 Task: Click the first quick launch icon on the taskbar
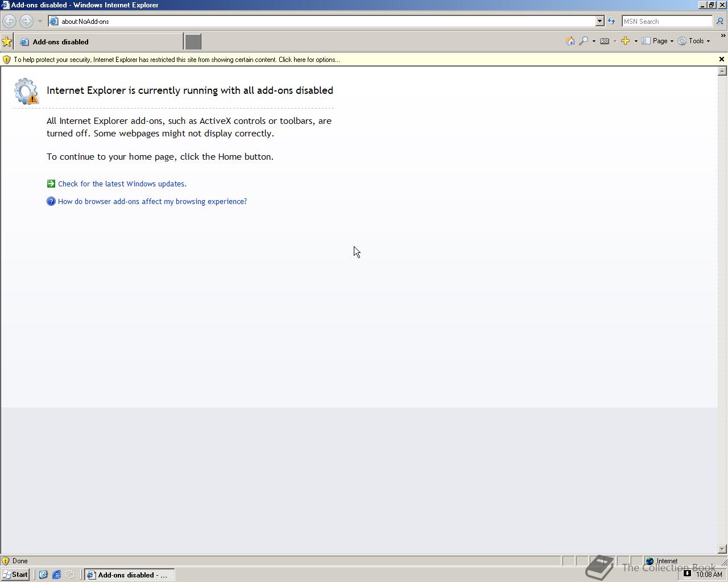(x=43, y=575)
